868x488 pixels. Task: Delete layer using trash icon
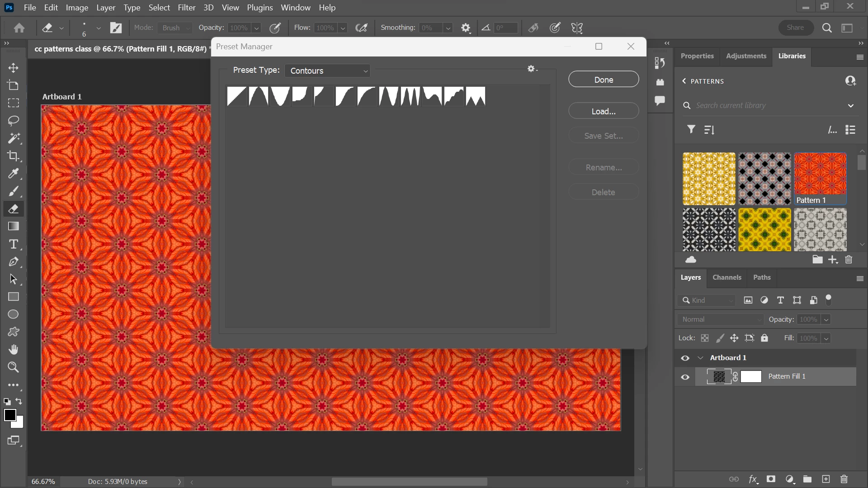844,479
